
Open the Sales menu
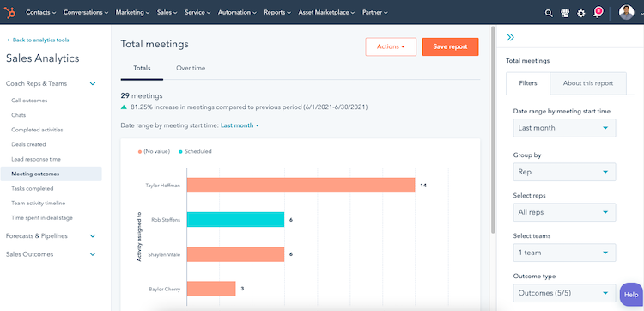point(167,12)
